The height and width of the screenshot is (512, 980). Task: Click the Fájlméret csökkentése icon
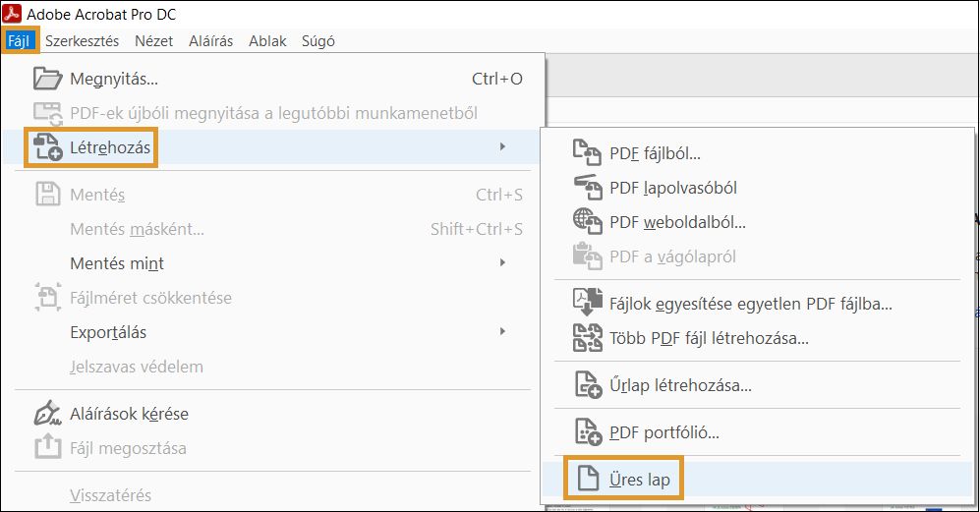(x=47, y=297)
